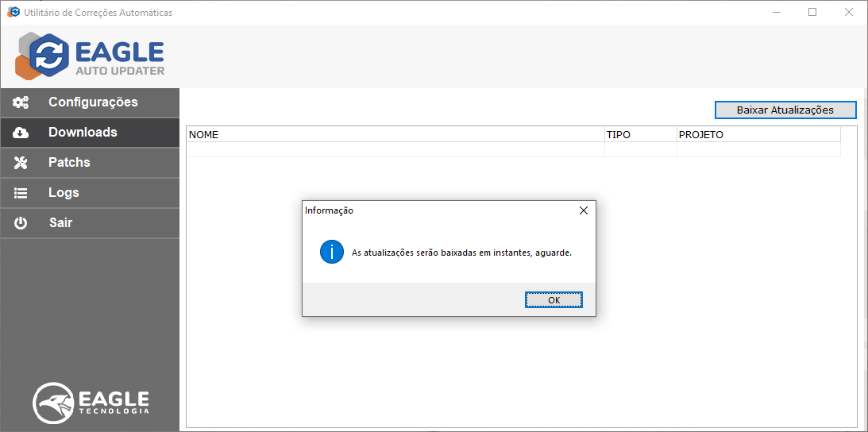Show the Logs section
Screen dimensions: 868x432
tap(90, 193)
